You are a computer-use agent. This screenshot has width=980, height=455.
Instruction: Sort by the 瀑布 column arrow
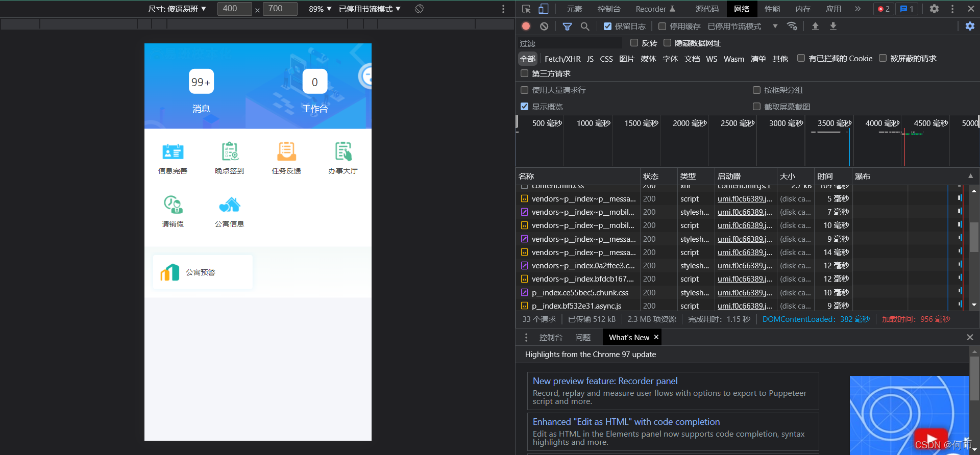point(971,176)
